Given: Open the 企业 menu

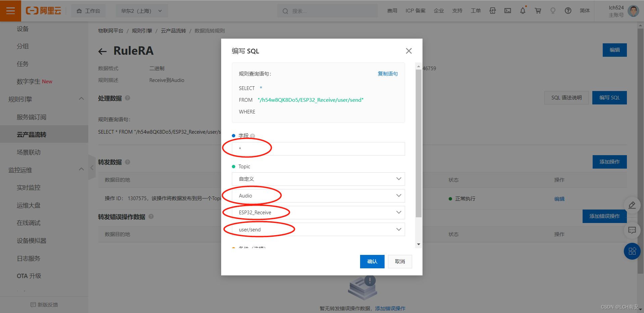Looking at the screenshot, I should [x=439, y=11].
